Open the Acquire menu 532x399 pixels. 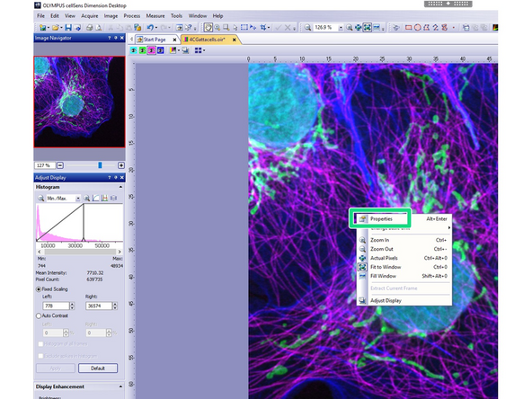pos(90,16)
